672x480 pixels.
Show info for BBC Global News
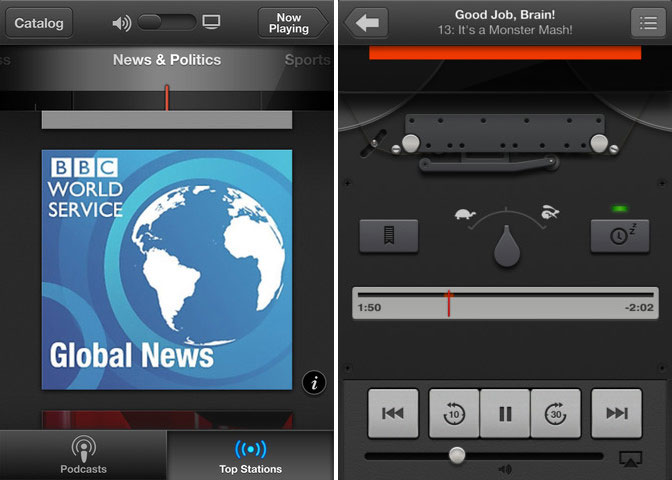click(314, 382)
